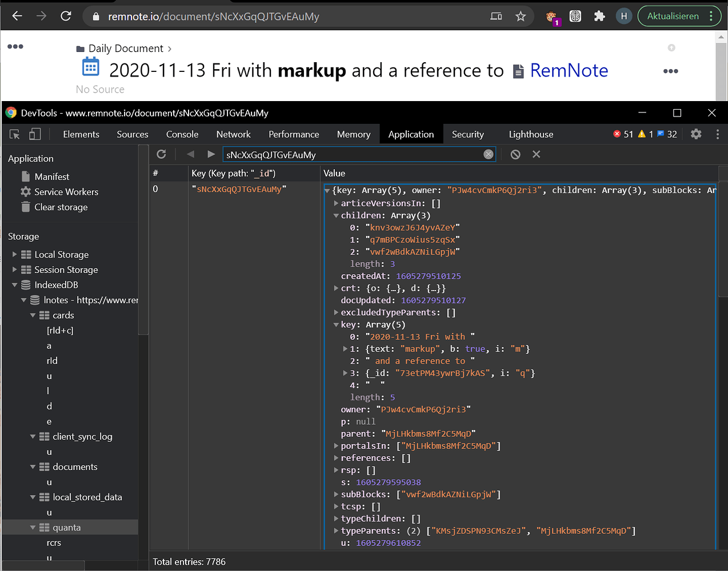Viewport: 728px width, 571px height.
Task: Click the inspect element picker icon
Action: click(15, 134)
